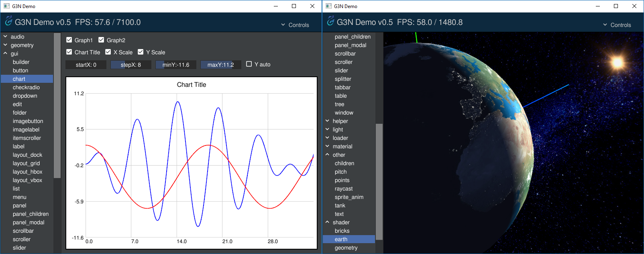
Task: Select the list demo item
Action: 27,188
